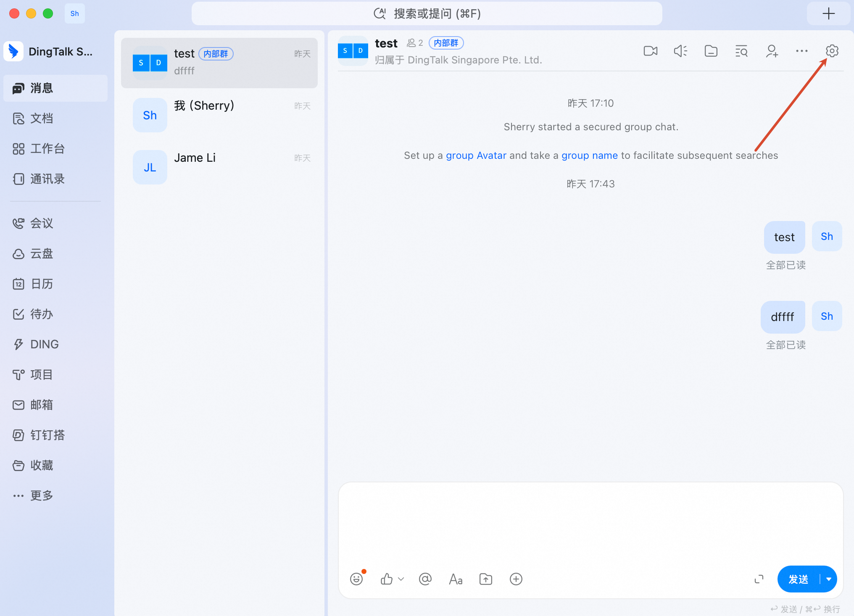Click the test group avatar in chat header

click(x=353, y=51)
